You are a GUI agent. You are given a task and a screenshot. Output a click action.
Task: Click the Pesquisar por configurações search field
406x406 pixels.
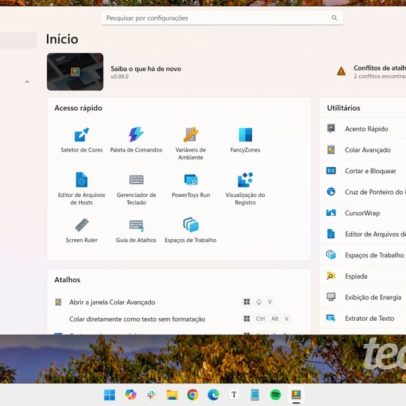pyautogui.click(x=222, y=18)
